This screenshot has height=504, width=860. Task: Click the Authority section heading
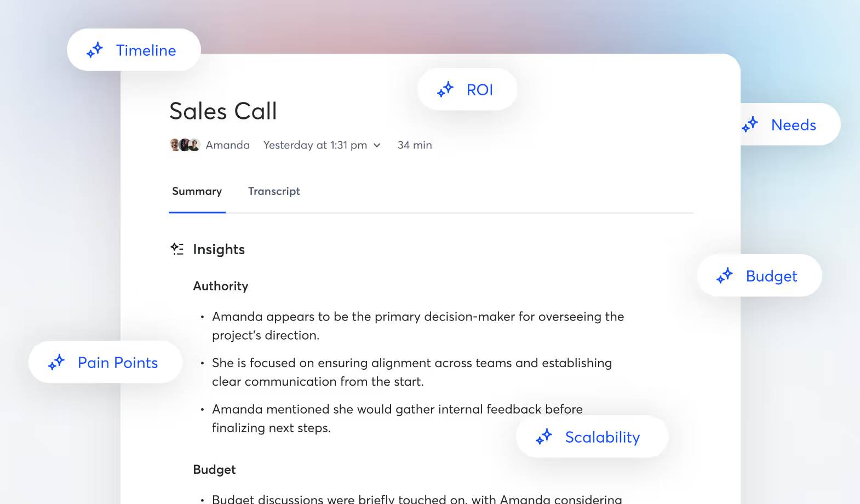coord(220,286)
